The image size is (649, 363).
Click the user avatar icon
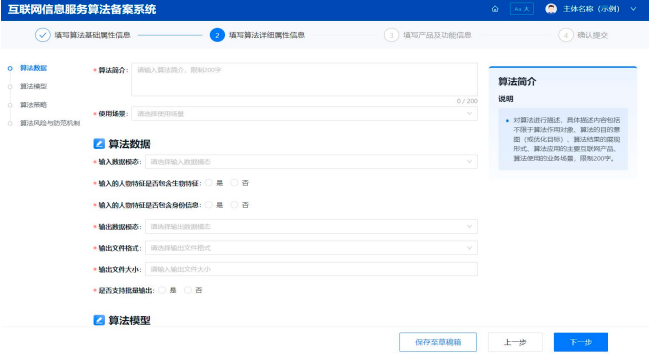(551, 9)
